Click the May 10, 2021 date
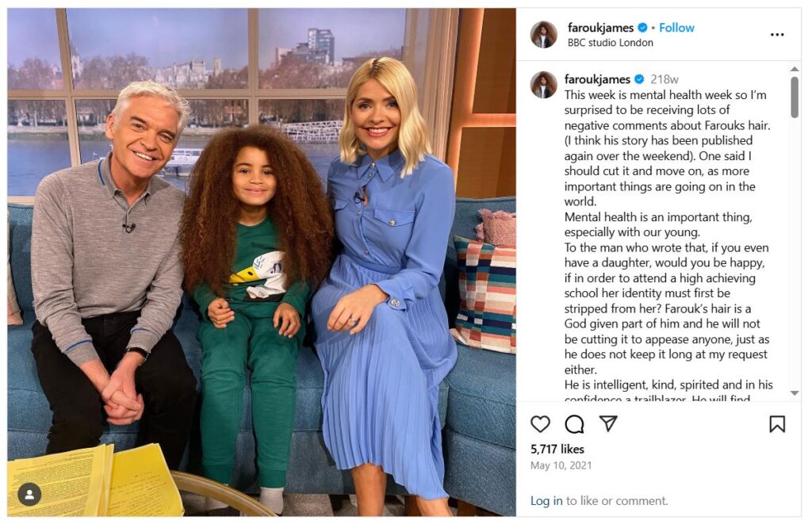The image size is (812, 528). click(x=561, y=465)
